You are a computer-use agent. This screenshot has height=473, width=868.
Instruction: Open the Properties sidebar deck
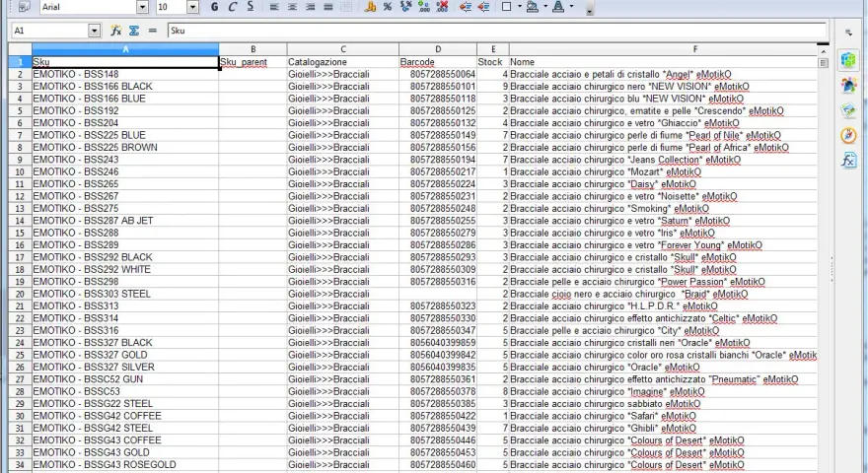click(848, 60)
